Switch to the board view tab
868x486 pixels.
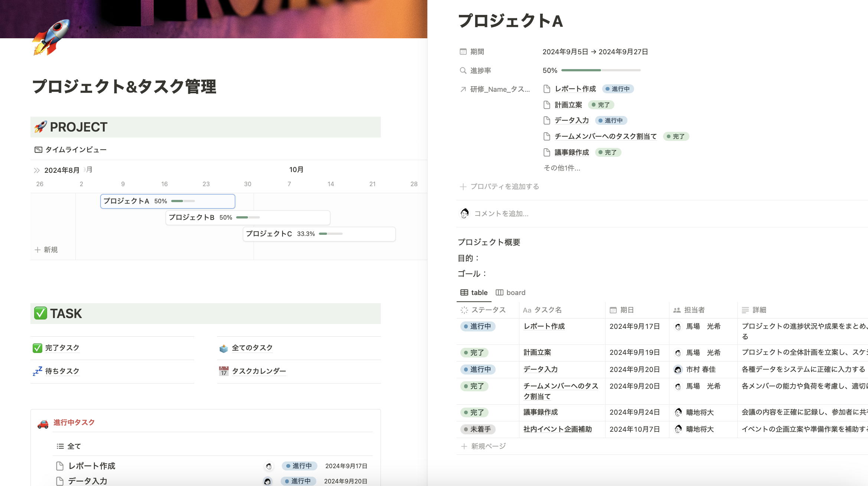pyautogui.click(x=510, y=293)
